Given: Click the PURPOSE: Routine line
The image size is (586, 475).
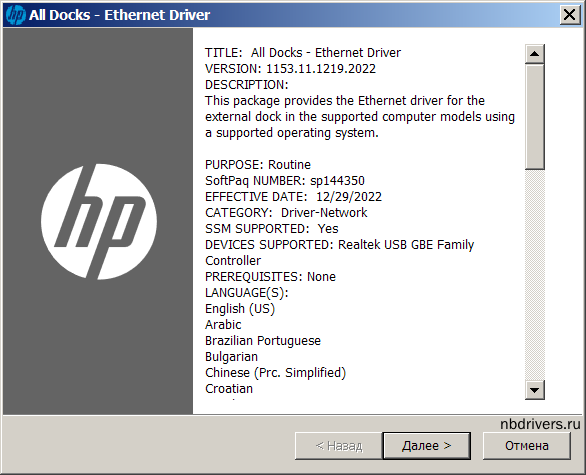Looking at the screenshot, I should pyautogui.click(x=258, y=165).
